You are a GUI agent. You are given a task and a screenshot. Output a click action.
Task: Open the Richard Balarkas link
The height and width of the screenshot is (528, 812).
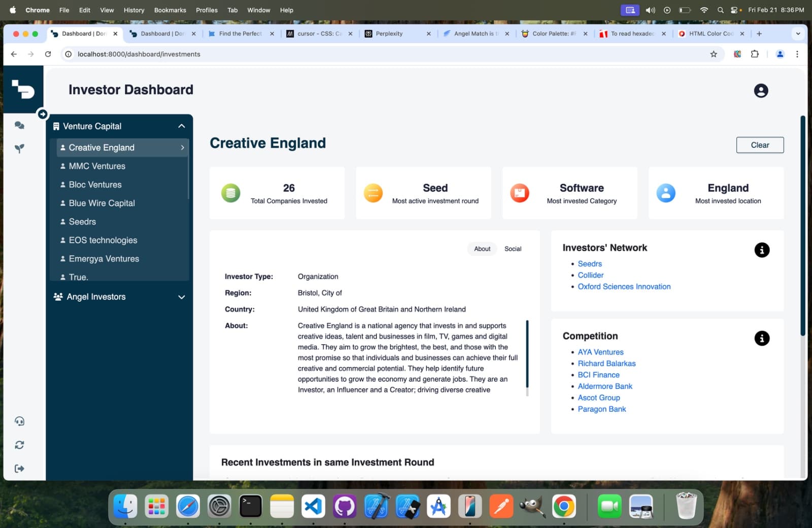tap(606, 364)
